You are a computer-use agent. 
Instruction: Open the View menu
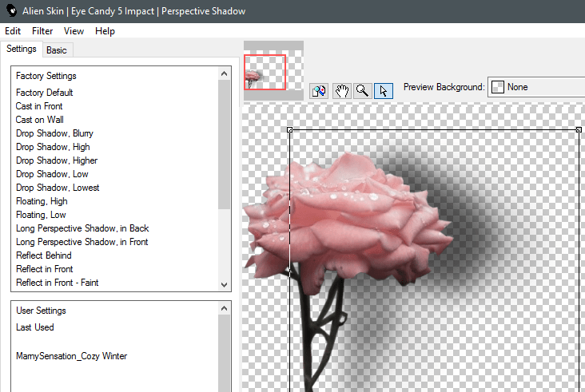coord(74,31)
